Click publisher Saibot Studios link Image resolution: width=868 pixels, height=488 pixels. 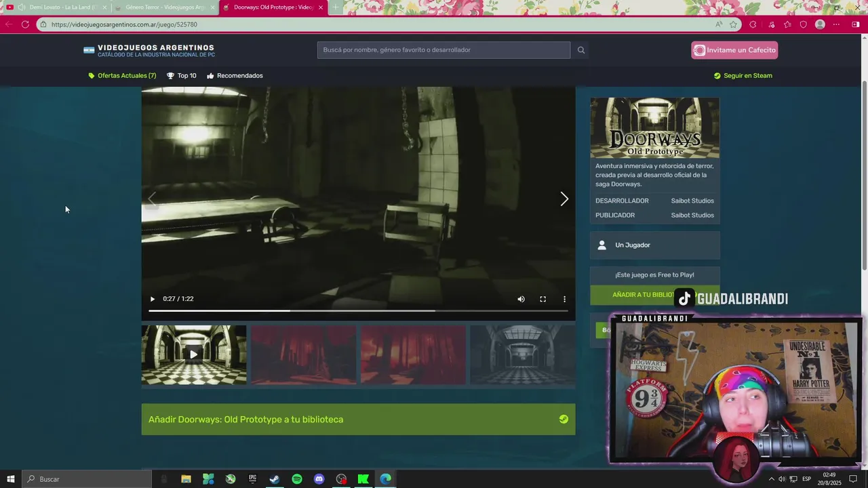(692, 215)
